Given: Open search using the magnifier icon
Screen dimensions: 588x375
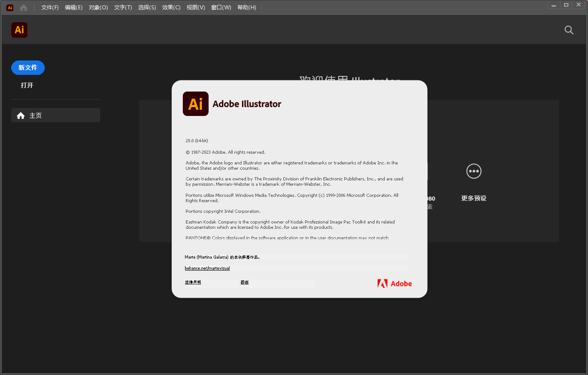Looking at the screenshot, I should (x=569, y=30).
